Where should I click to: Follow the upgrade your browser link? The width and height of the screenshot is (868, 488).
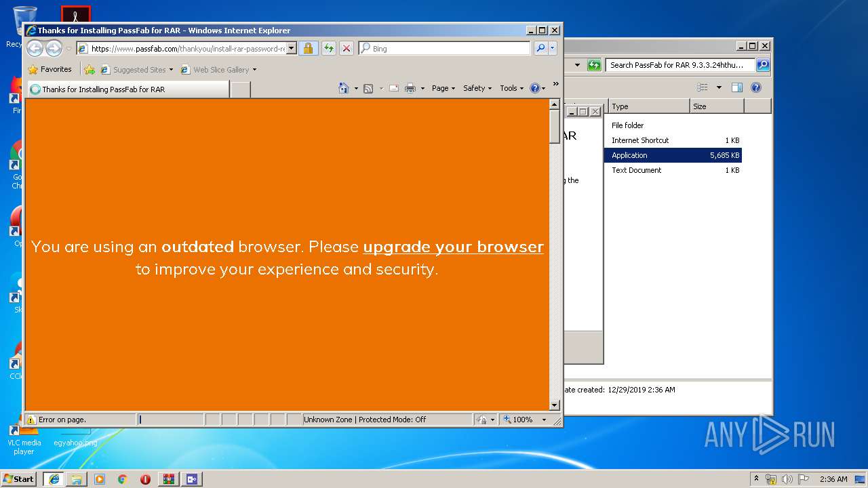pyautogui.click(x=453, y=247)
